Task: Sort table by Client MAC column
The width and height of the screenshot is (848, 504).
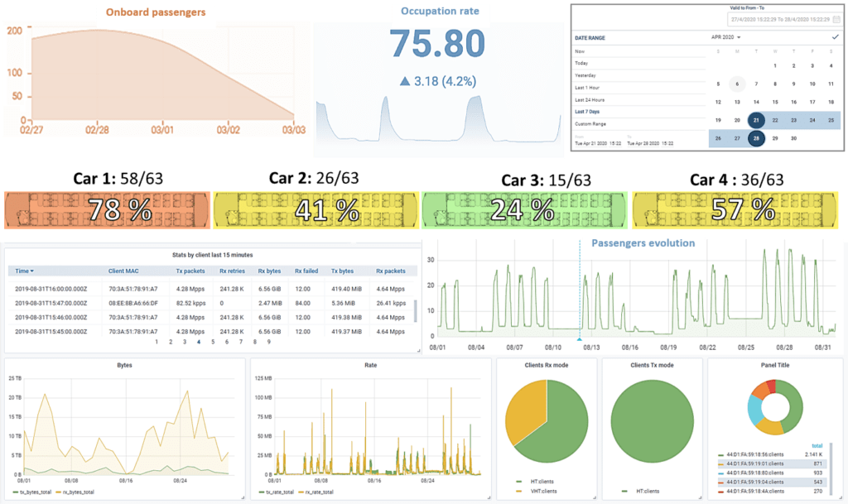Action: tap(125, 271)
